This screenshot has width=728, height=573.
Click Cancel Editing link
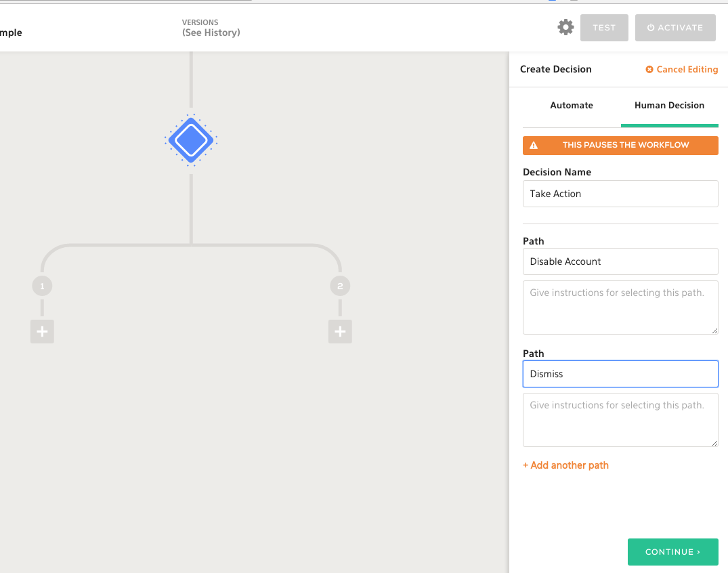pyautogui.click(x=682, y=69)
